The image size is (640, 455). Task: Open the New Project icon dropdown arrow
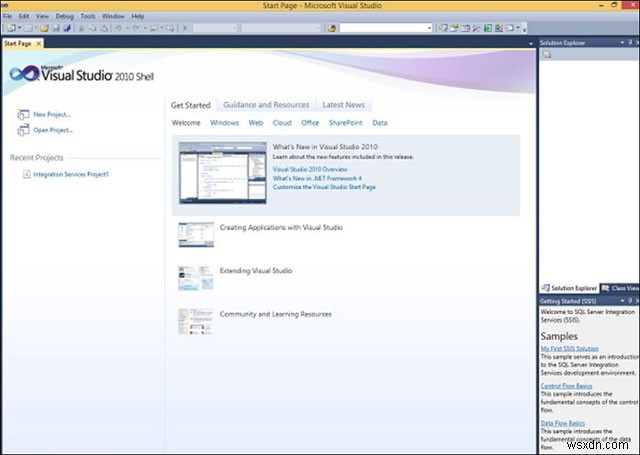pos(19,28)
